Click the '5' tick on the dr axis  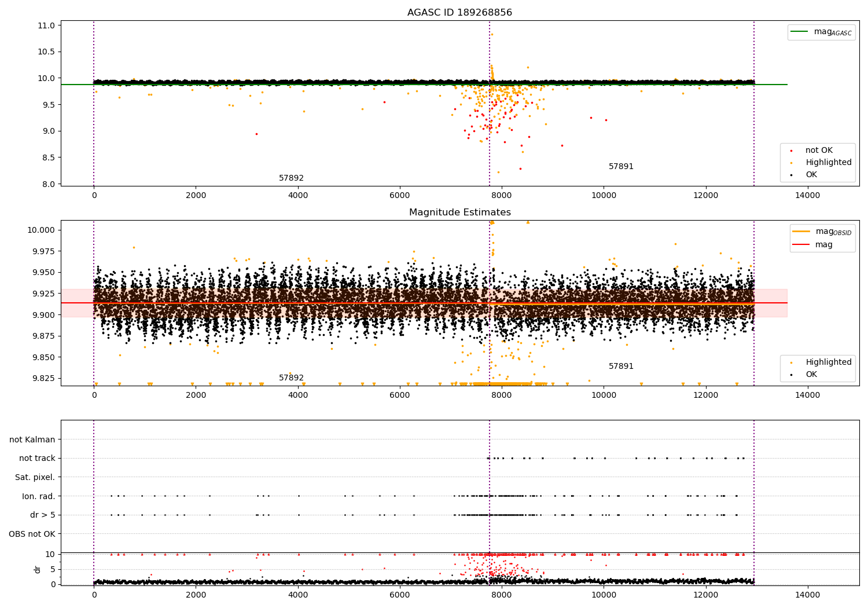pyautogui.click(x=53, y=569)
